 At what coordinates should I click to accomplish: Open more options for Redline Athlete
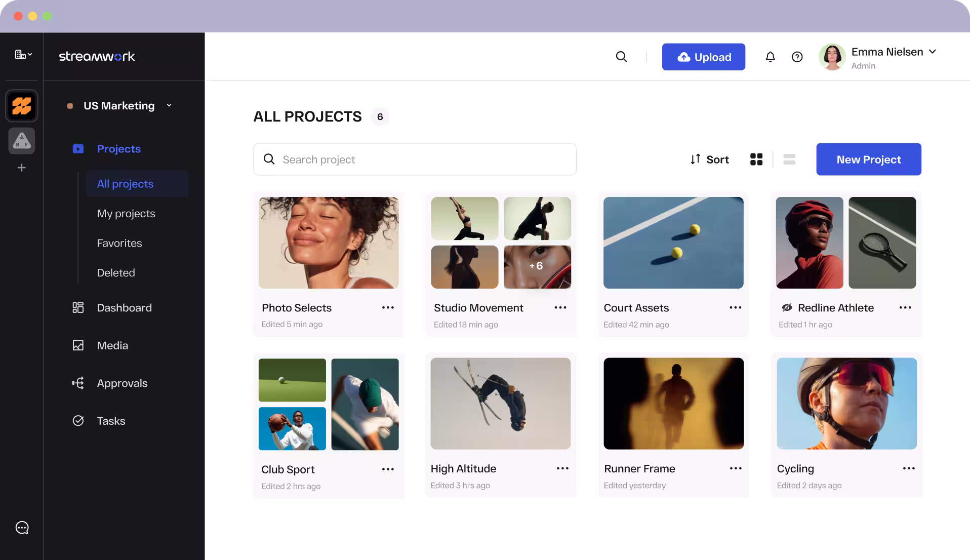(905, 307)
